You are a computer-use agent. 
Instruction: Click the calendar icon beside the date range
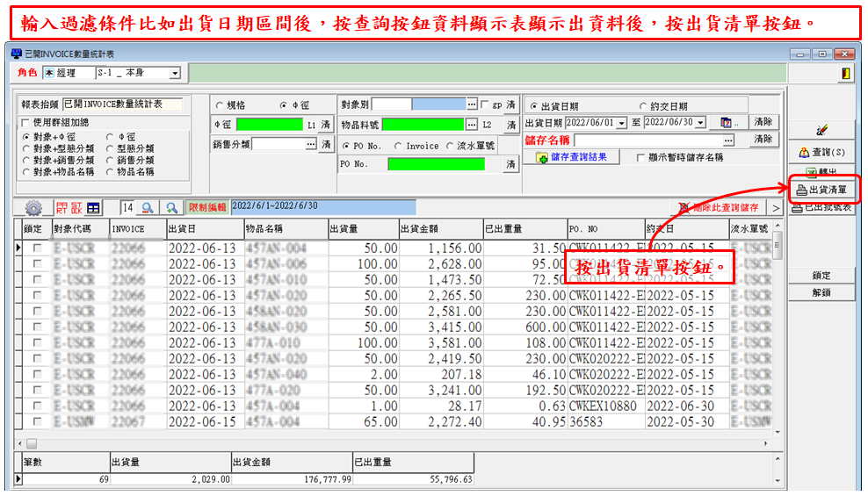pyautogui.click(x=726, y=123)
